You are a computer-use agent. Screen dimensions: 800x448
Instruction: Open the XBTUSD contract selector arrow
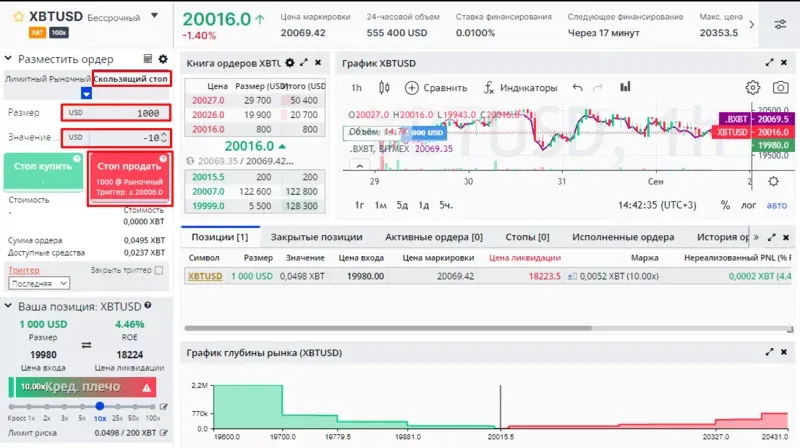click(155, 16)
